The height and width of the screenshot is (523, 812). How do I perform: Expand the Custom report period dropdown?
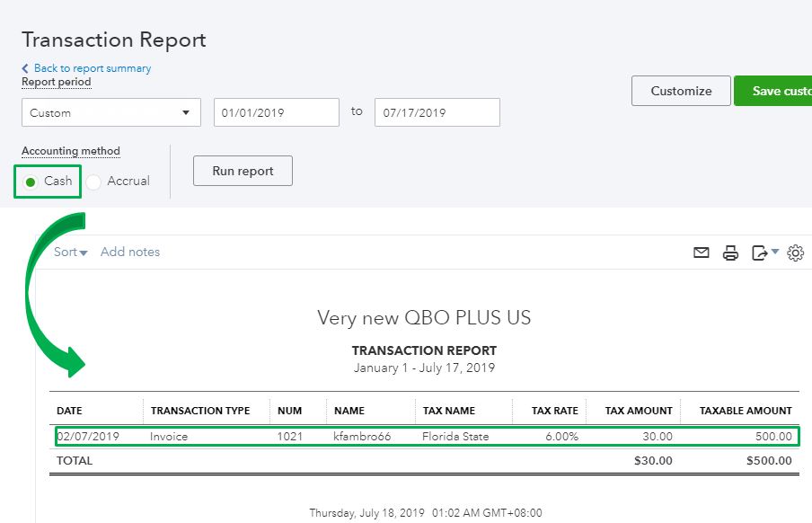(x=110, y=112)
